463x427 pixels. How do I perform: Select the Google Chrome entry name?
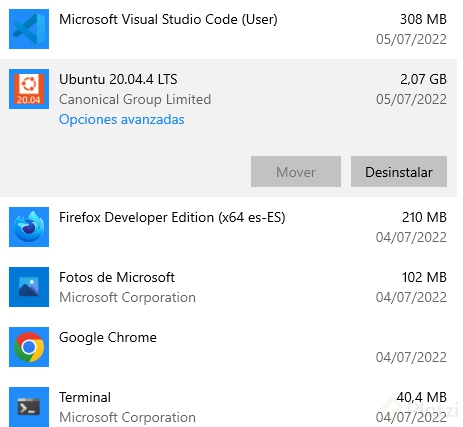pyautogui.click(x=108, y=337)
